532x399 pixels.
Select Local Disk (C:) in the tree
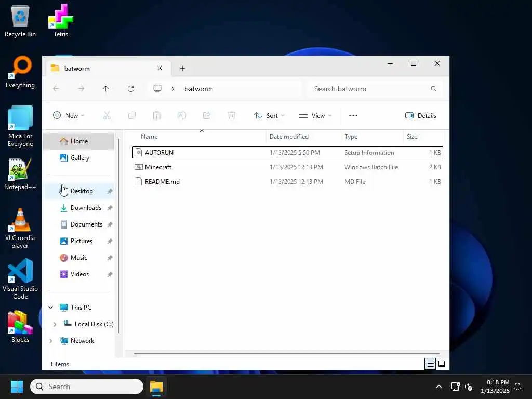point(89,324)
